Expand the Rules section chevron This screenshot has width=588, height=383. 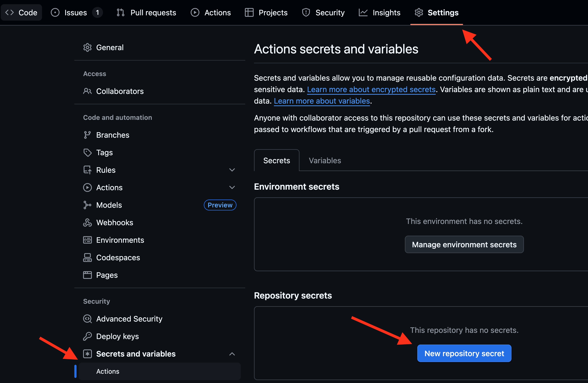(232, 170)
